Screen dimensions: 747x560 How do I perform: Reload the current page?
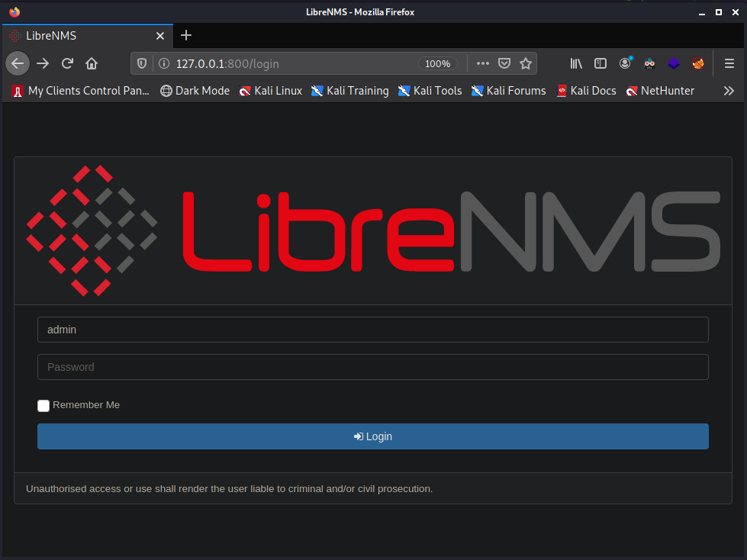[x=67, y=63]
